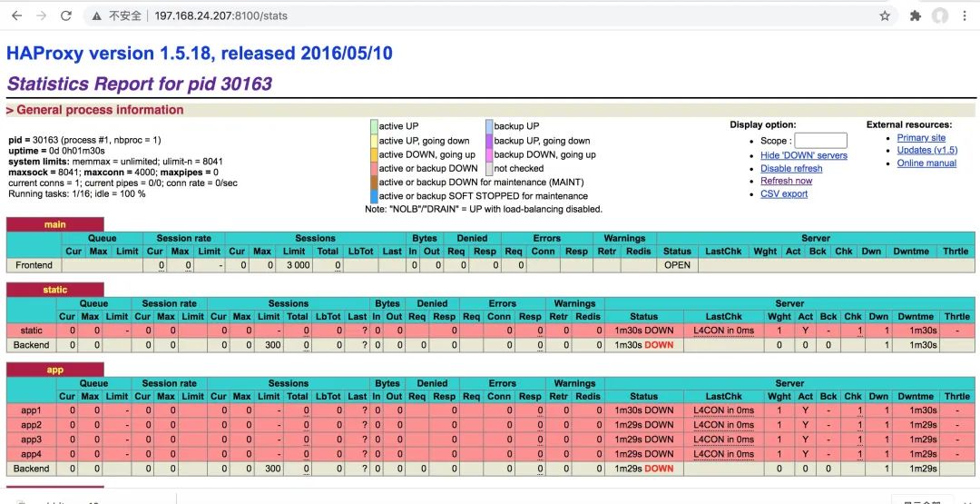
Task: Open the extensions puzzle icon
Action: [916, 16]
